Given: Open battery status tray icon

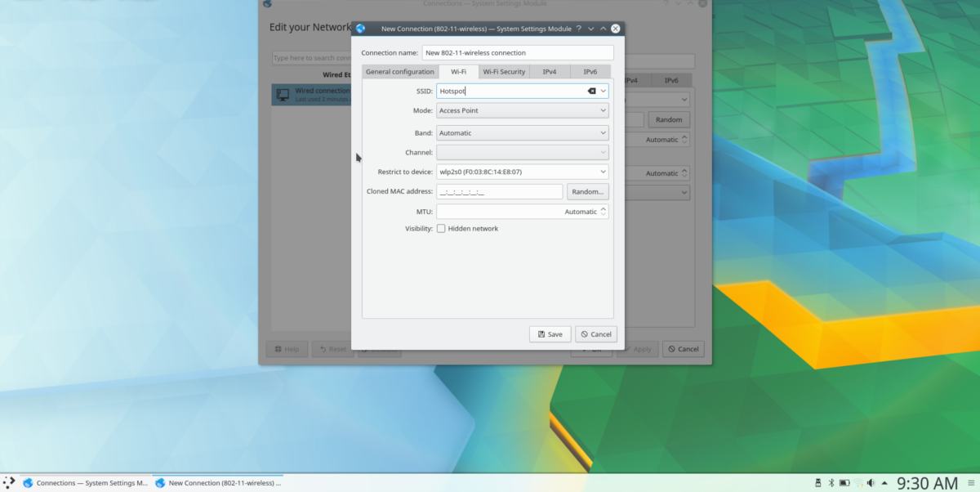Looking at the screenshot, I should pos(844,483).
